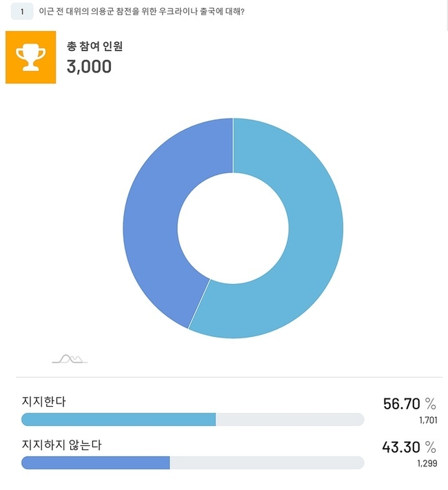The height and width of the screenshot is (490, 448).
Task: Click the 총 참여 인원 3,000 total
Action: pyautogui.click(x=94, y=57)
